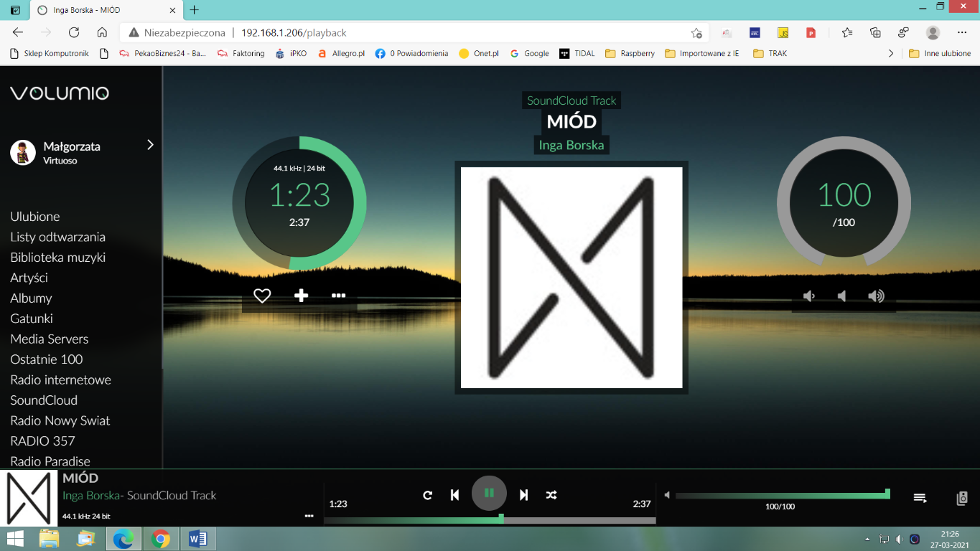The height and width of the screenshot is (551, 980).
Task: Open the Windows Start menu
Action: coord(14,538)
